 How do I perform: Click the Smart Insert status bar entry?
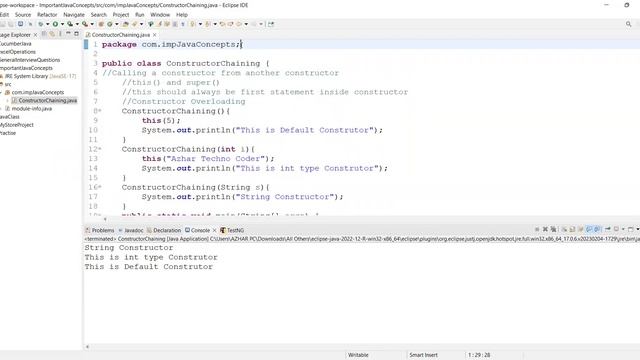(x=423, y=355)
